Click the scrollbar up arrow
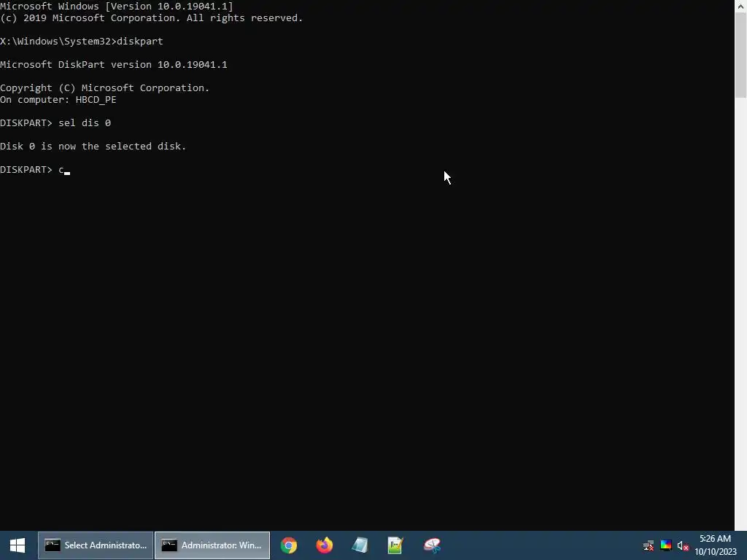The image size is (747, 560). coord(741,6)
